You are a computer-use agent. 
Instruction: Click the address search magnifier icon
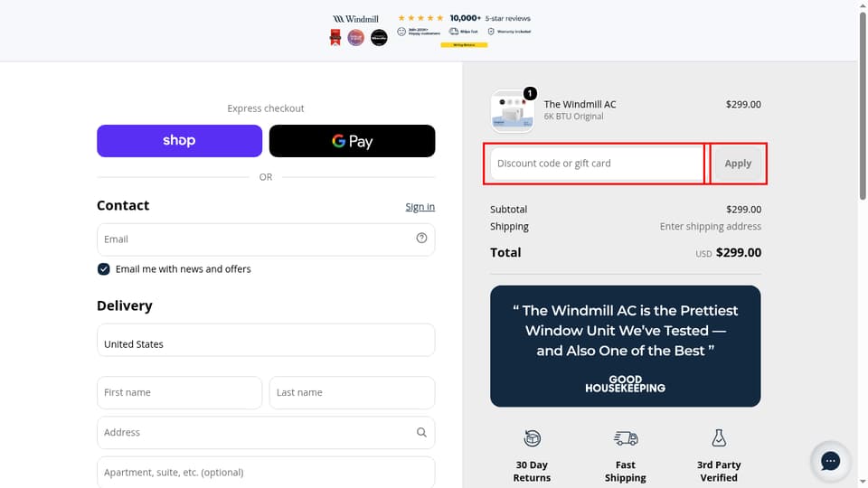tap(422, 432)
